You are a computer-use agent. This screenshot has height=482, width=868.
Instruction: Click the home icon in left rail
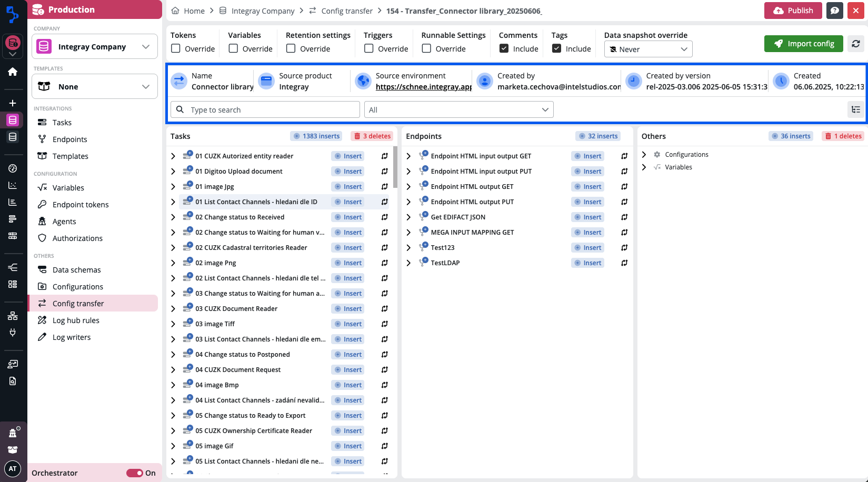point(13,72)
